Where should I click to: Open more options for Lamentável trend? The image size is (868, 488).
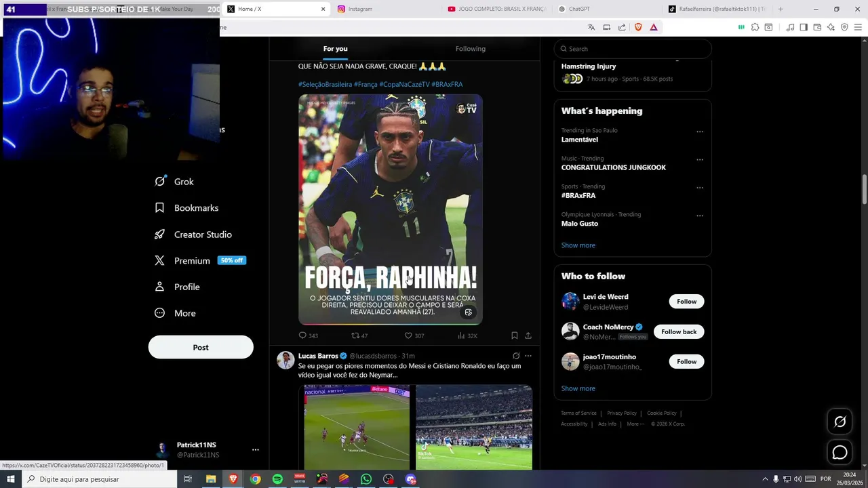700,131
